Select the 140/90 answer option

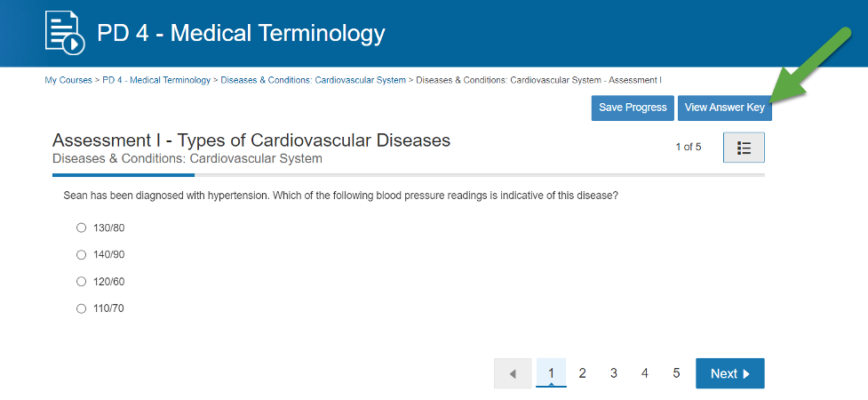click(82, 255)
